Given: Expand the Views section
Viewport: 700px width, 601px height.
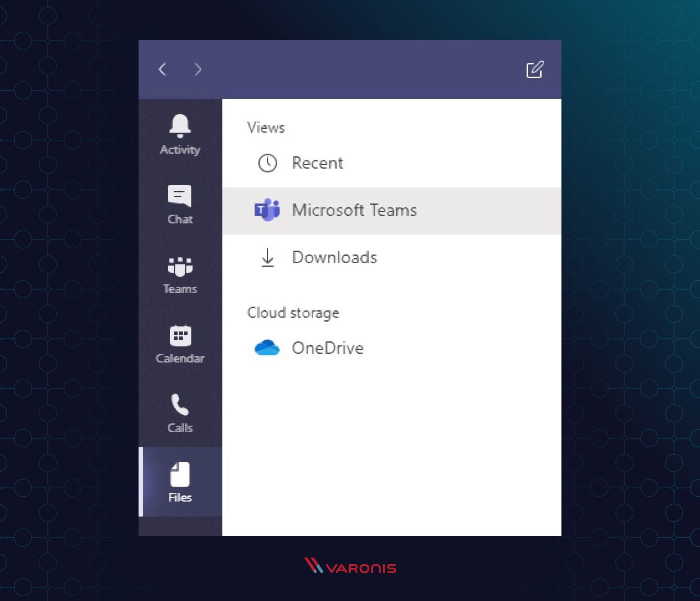Looking at the screenshot, I should 267,128.
